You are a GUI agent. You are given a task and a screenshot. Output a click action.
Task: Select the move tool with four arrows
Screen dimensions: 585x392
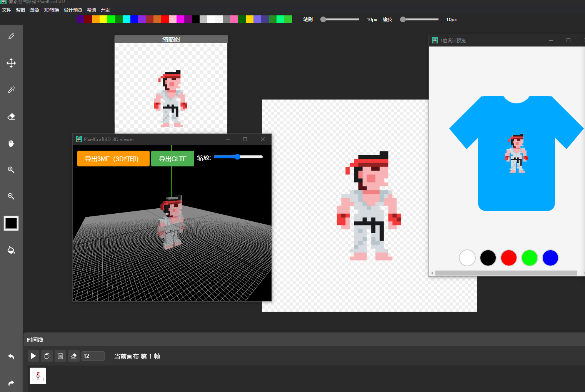(x=11, y=63)
